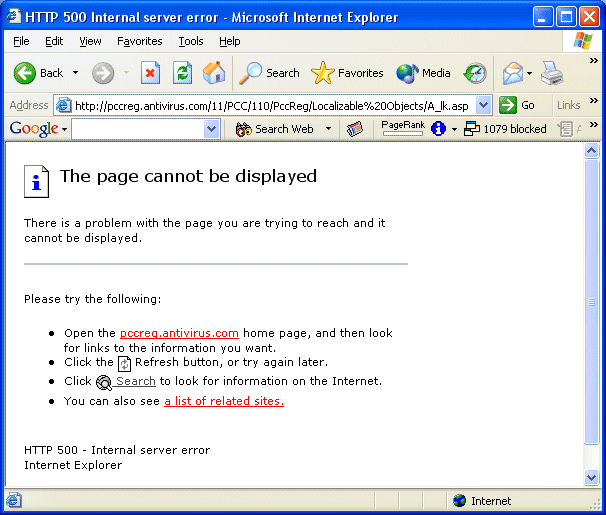This screenshot has width=606, height=515.
Task: Open the Search pane from the toolbar
Action: (269, 73)
